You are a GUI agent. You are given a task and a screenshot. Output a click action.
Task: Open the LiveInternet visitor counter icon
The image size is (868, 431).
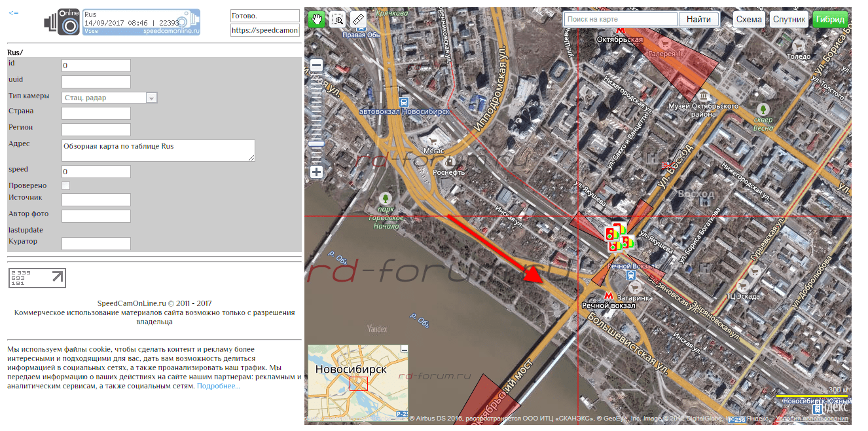coord(37,278)
